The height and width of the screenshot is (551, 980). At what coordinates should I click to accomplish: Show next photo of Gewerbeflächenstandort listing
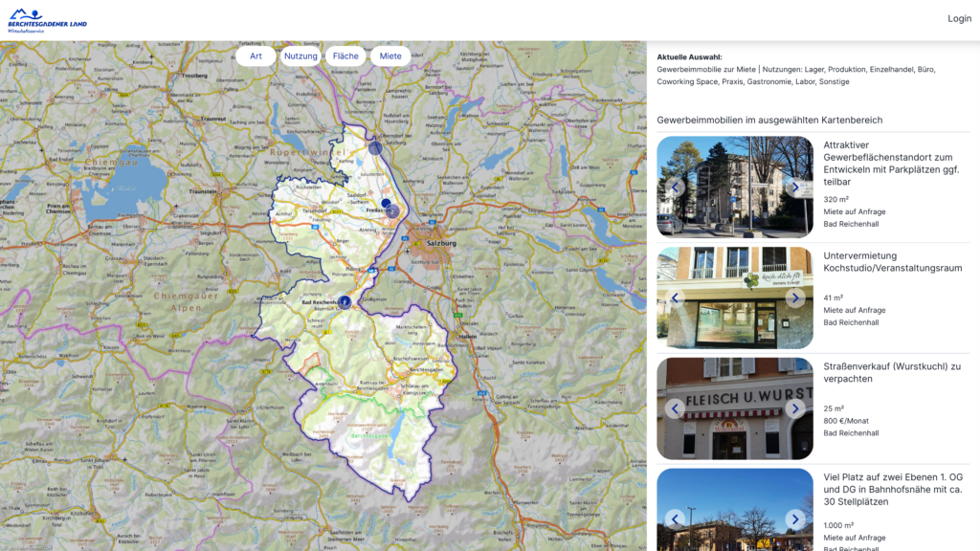coord(794,187)
